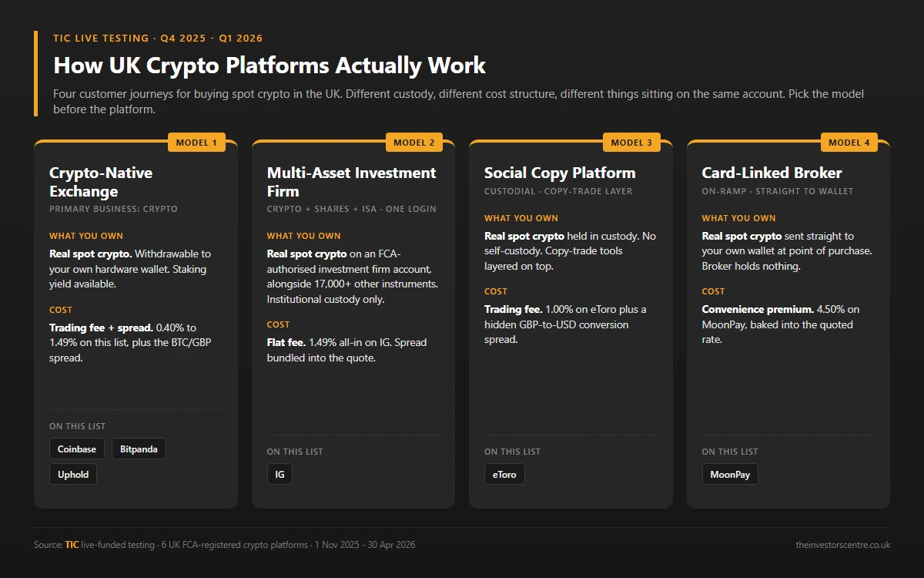924x578 pixels.
Task: Click the Multi-Asset Investment Firm heading
Action: tap(351, 182)
